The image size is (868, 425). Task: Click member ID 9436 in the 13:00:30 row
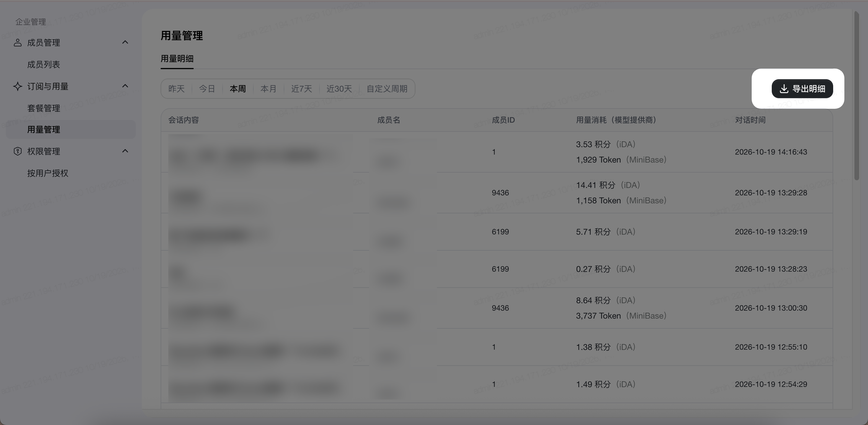(500, 308)
